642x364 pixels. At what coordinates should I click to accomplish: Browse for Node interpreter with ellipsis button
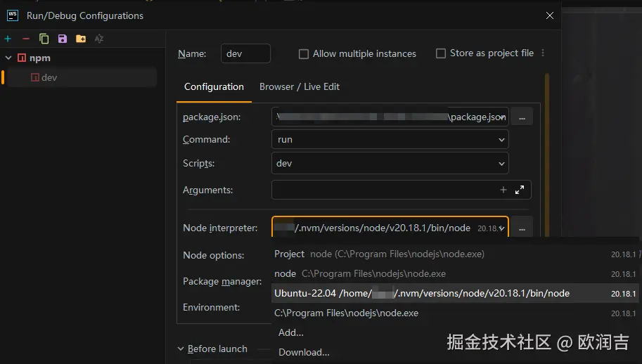(522, 228)
